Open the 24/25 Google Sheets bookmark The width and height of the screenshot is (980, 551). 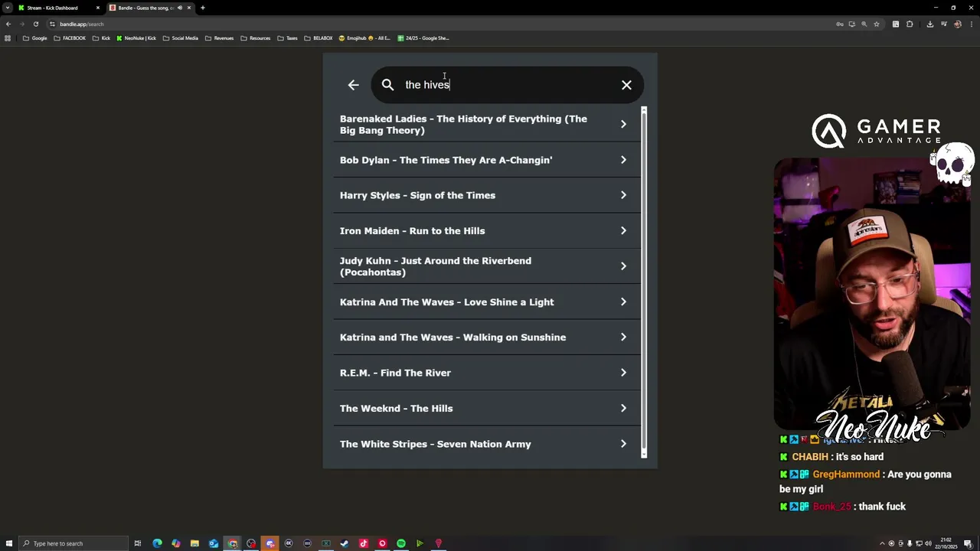point(423,38)
